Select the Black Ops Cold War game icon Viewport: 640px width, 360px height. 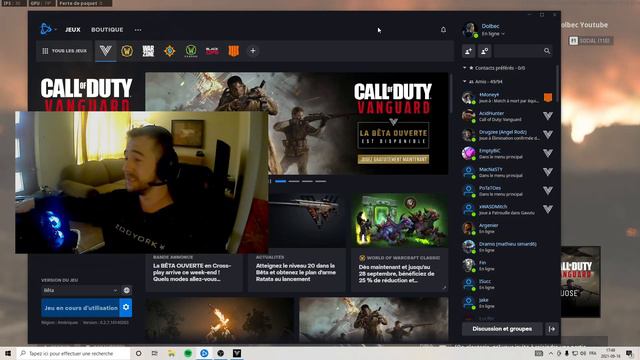tap(212, 51)
